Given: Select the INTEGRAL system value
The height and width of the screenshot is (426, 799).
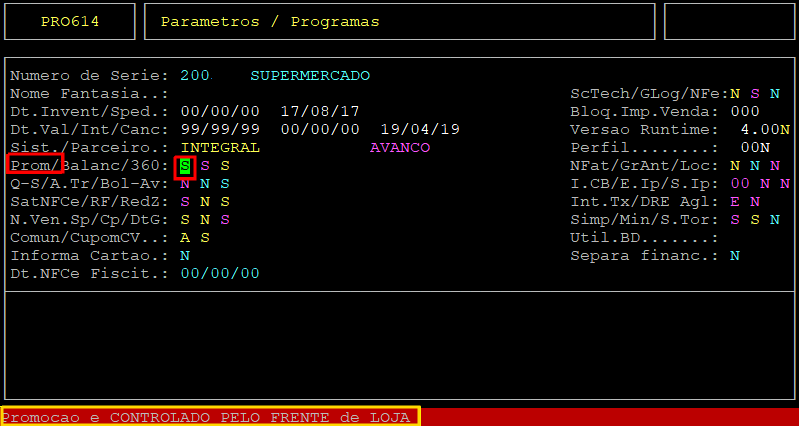Looking at the screenshot, I should [220, 148].
